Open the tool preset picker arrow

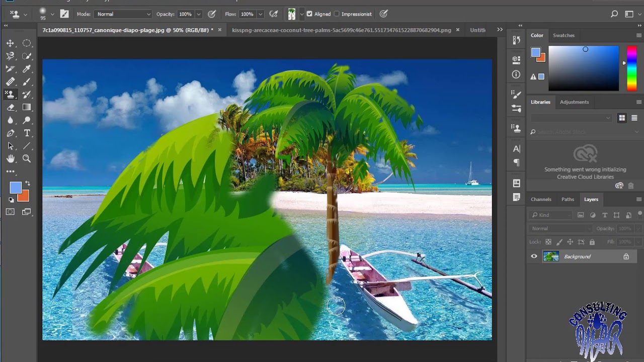pyautogui.click(x=25, y=14)
